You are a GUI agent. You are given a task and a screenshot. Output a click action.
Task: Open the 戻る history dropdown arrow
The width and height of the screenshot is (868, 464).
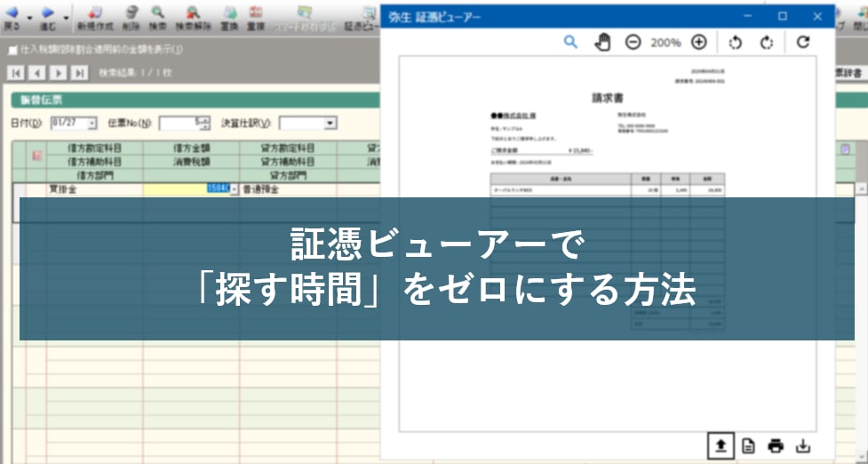click(29, 16)
